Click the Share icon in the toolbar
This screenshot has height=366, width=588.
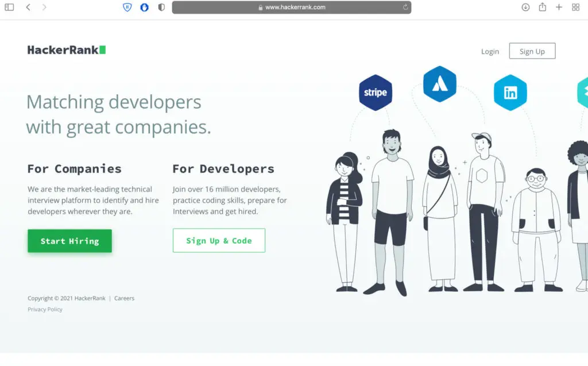(x=541, y=7)
